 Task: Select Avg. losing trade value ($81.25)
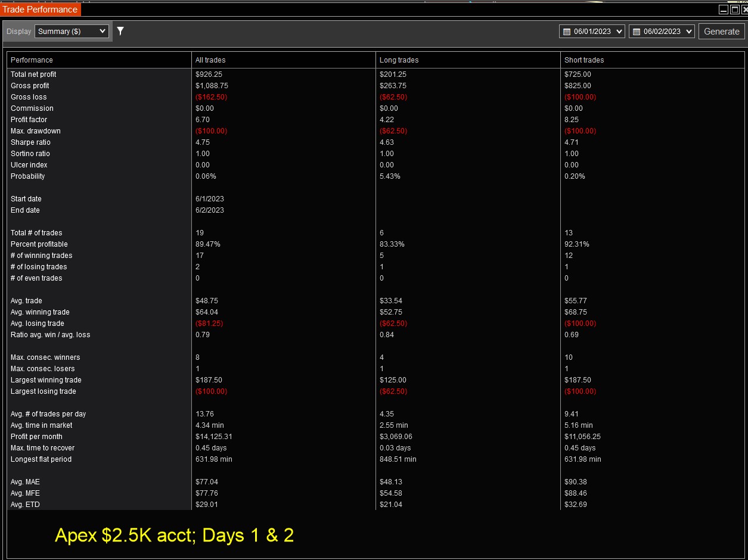point(209,323)
